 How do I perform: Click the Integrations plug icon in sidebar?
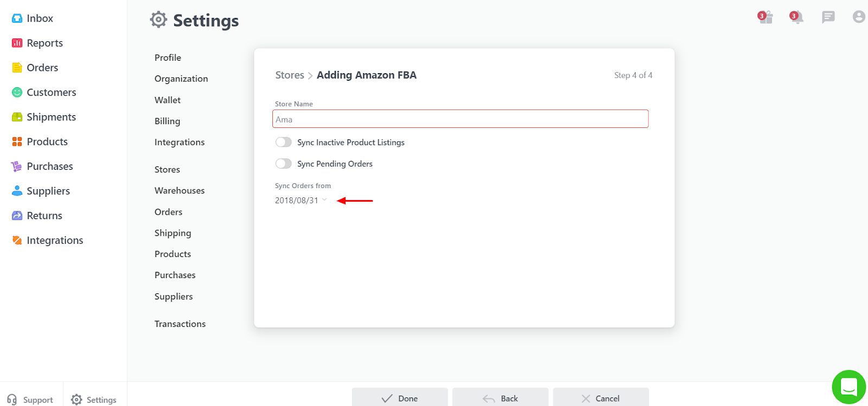pyautogui.click(x=17, y=240)
